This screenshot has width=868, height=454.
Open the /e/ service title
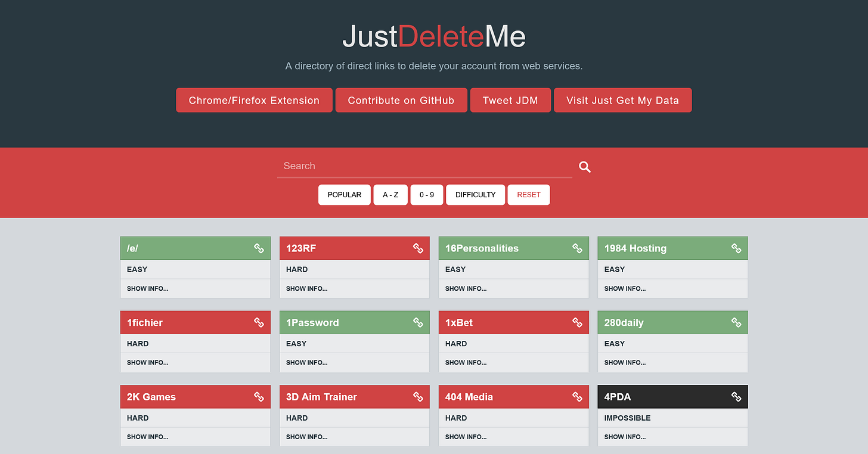132,248
